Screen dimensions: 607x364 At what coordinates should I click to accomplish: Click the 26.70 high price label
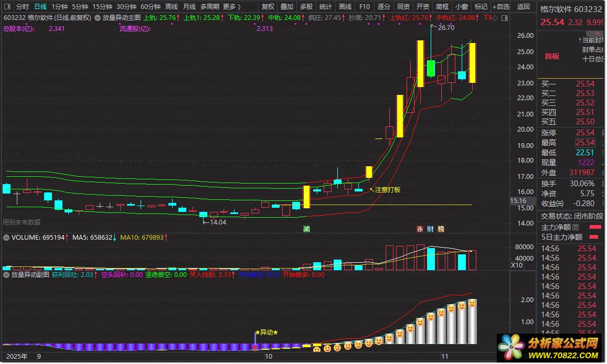pyautogui.click(x=446, y=27)
